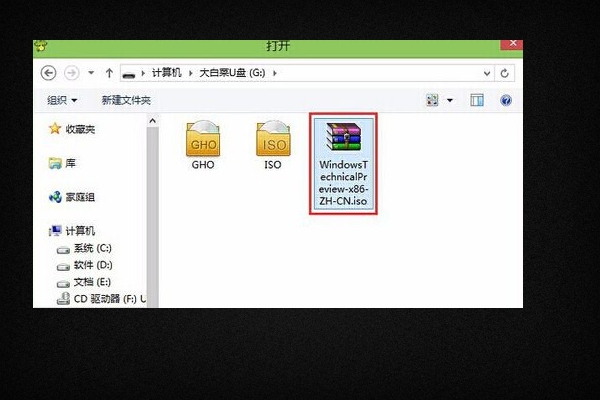Click the navigation pane scroll up arrow
The image size is (600, 400).
153,121
